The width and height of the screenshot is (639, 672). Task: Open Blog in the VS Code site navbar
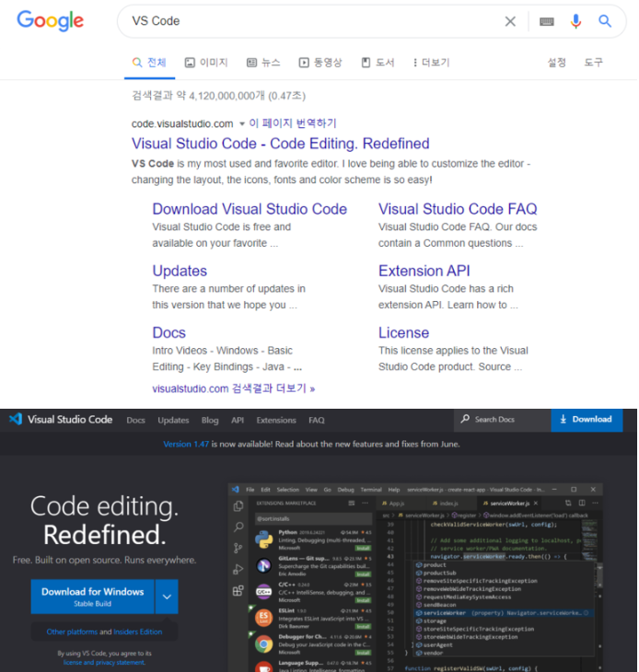click(210, 421)
